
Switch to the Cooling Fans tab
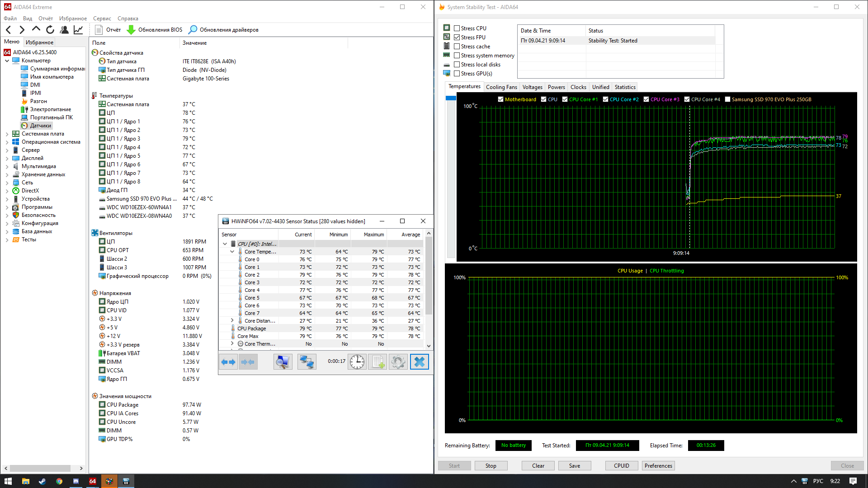[x=501, y=87]
